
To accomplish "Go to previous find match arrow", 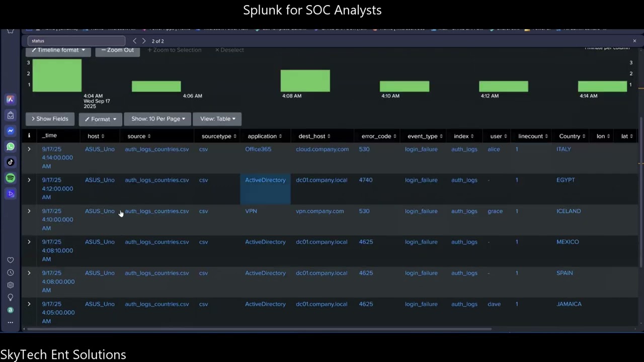I will pyautogui.click(x=134, y=41).
